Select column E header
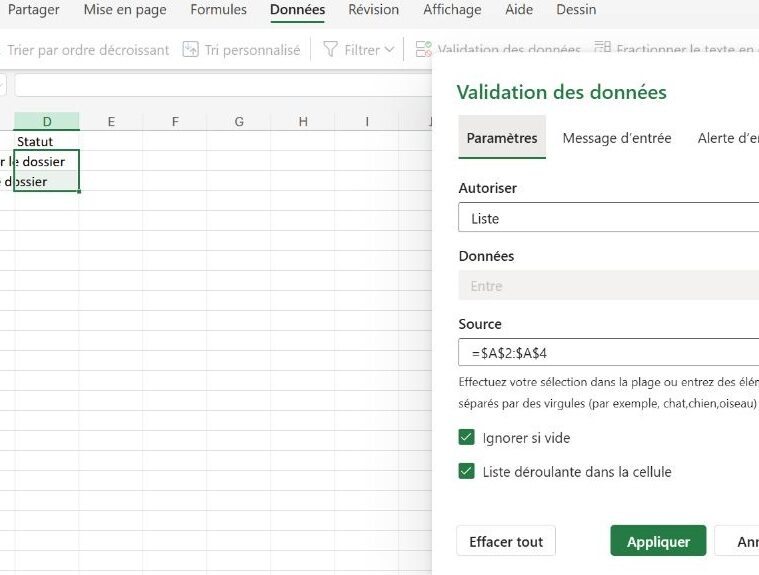Viewport: 759px width, 575px height. click(111, 121)
